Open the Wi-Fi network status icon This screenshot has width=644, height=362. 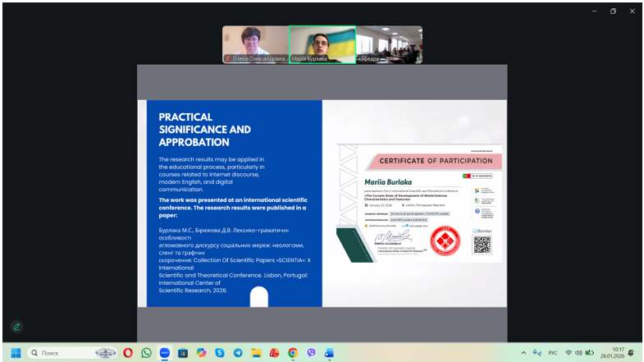click(569, 353)
